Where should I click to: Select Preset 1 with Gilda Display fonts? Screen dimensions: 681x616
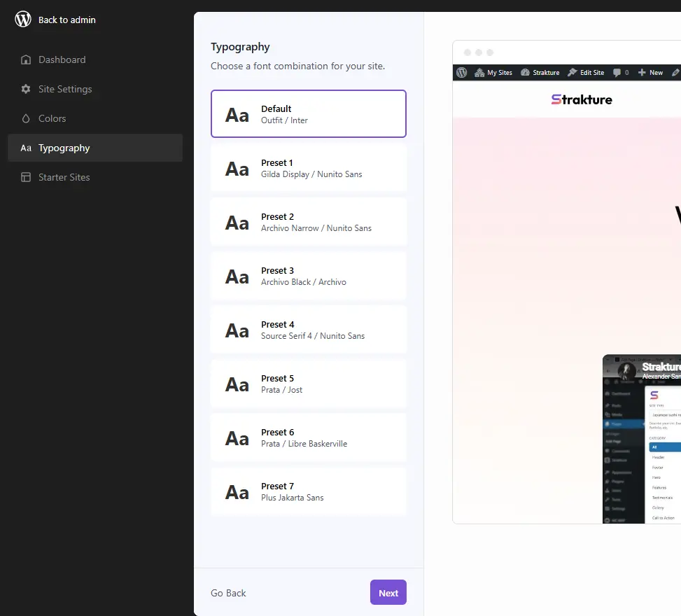[308, 168]
